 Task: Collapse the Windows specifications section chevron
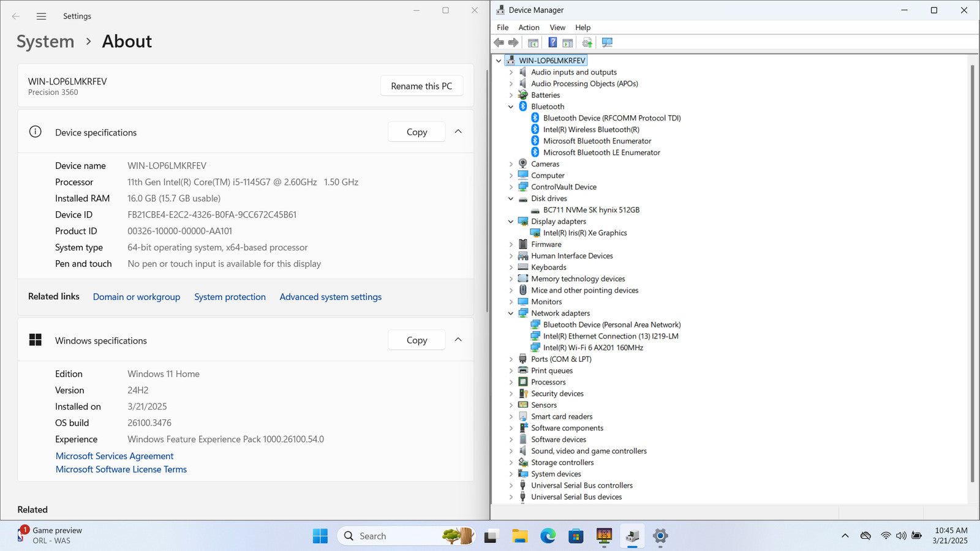tap(458, 340)
